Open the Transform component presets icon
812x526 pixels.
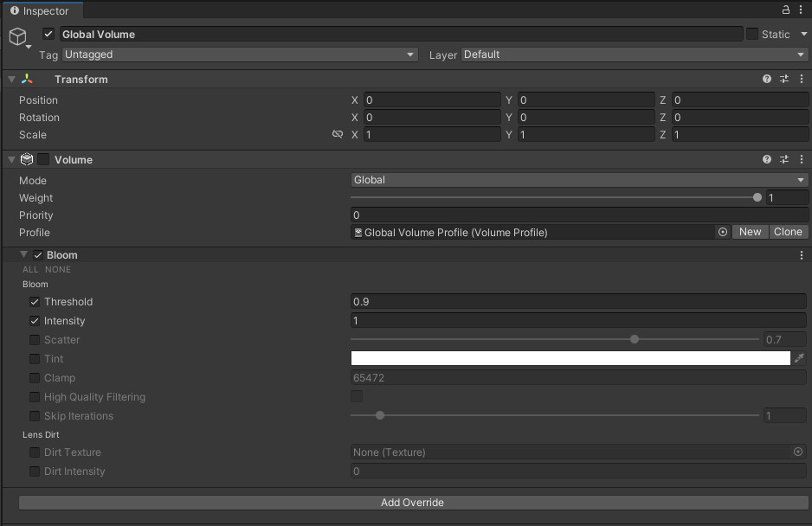click(783, 79)
